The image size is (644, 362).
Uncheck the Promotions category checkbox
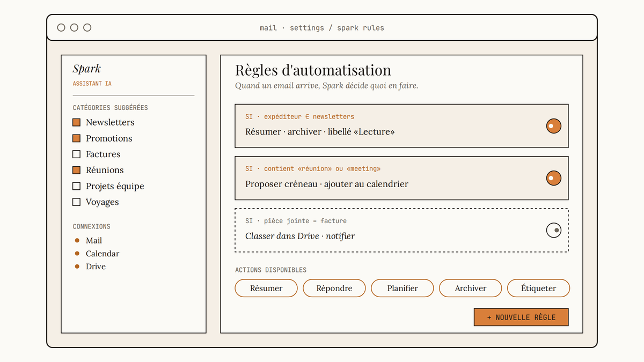pyautogui.click(x=76, y=138)
